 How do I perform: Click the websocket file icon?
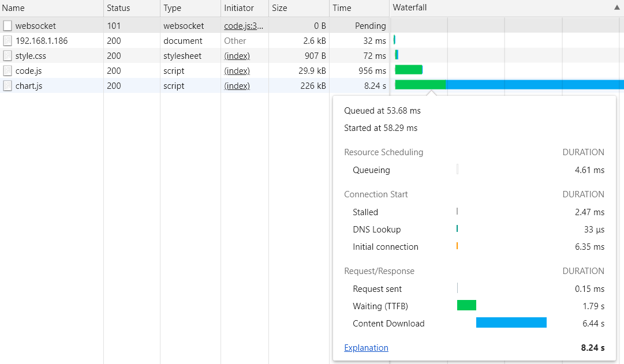(7, 26)
